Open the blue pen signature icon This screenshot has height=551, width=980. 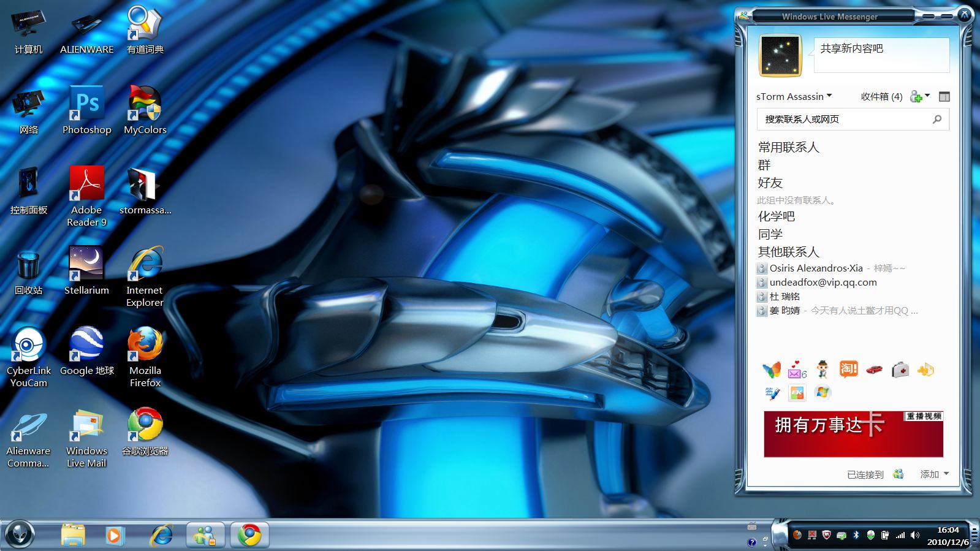[772, 393]
